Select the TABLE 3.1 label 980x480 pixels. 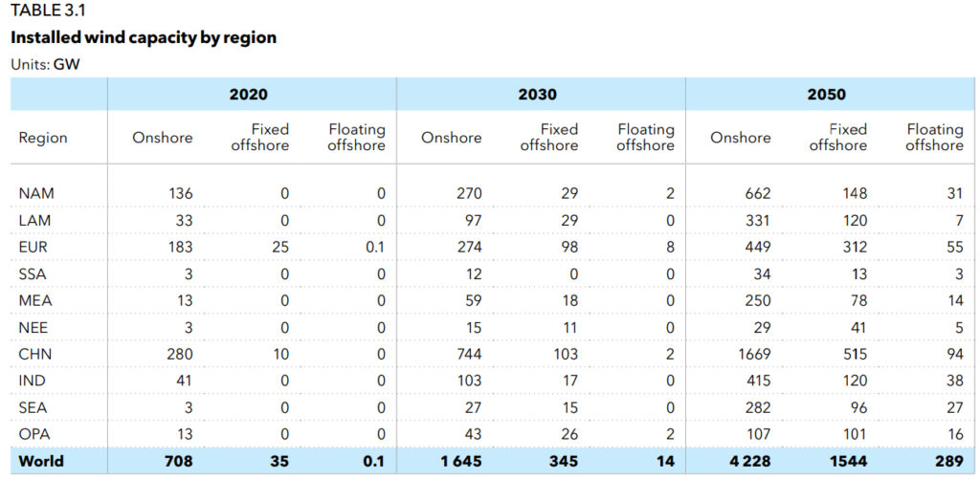[46, 11]
